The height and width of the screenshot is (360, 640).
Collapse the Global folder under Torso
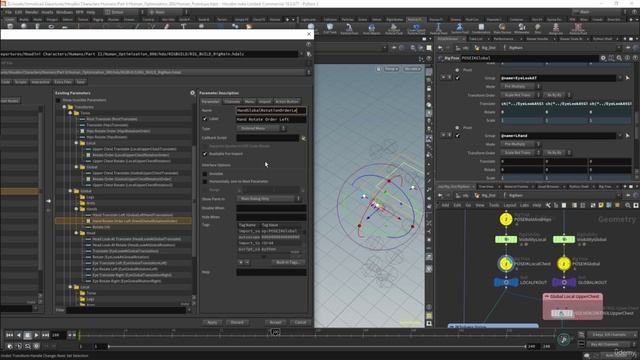76,167
